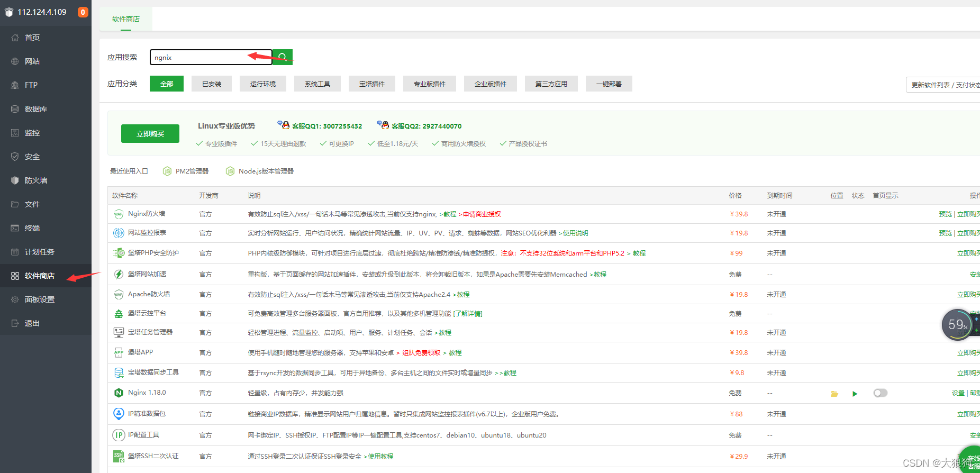Click 客服QQ1 penguin icon
Image resolution: width=980 pixels, height=473 pixels.
click(284, 125)
